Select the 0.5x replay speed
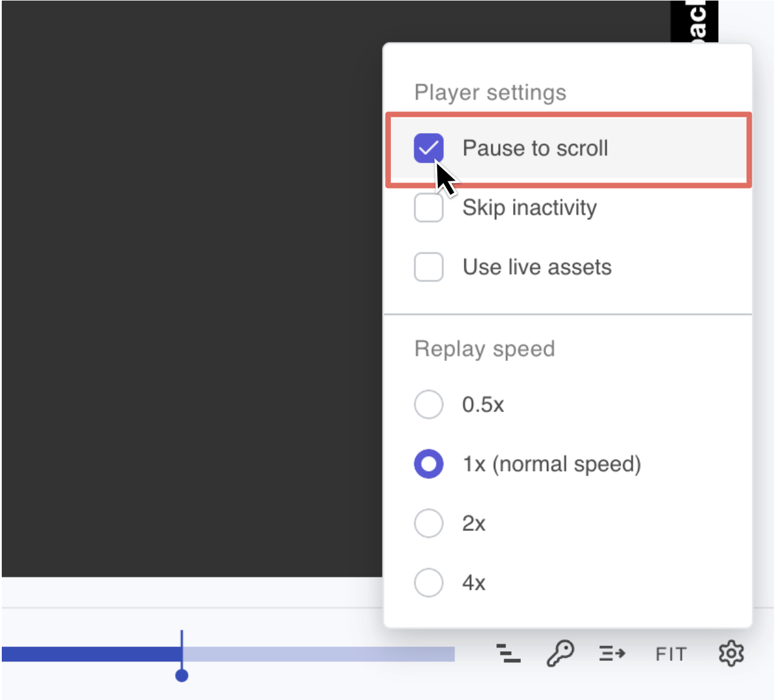Image resolution: width=777 pixels, height=700 pixels. pyautogui.click(x=429, y=404)
